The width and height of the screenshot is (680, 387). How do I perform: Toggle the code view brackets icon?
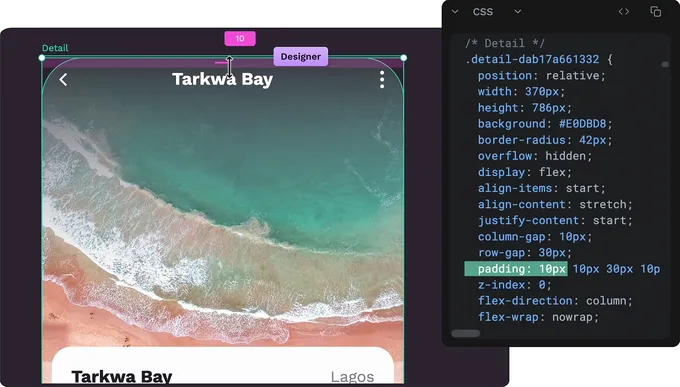pos(624,12)
